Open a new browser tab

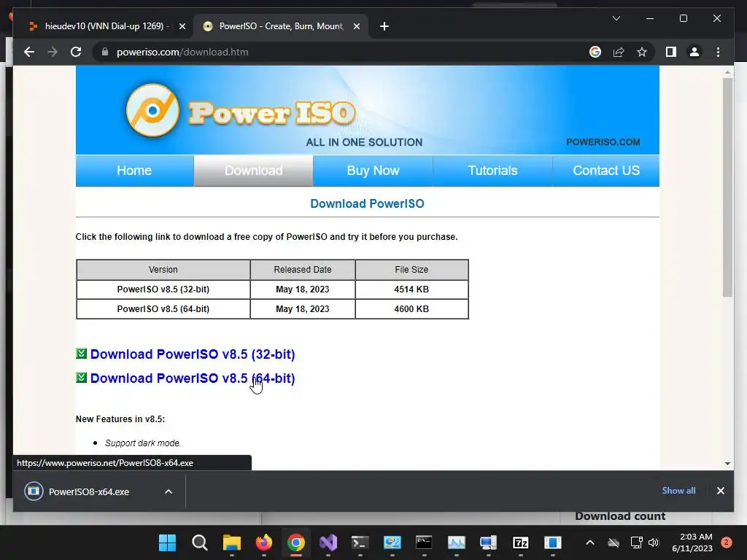pyautogui.click(x=384, y=26)
